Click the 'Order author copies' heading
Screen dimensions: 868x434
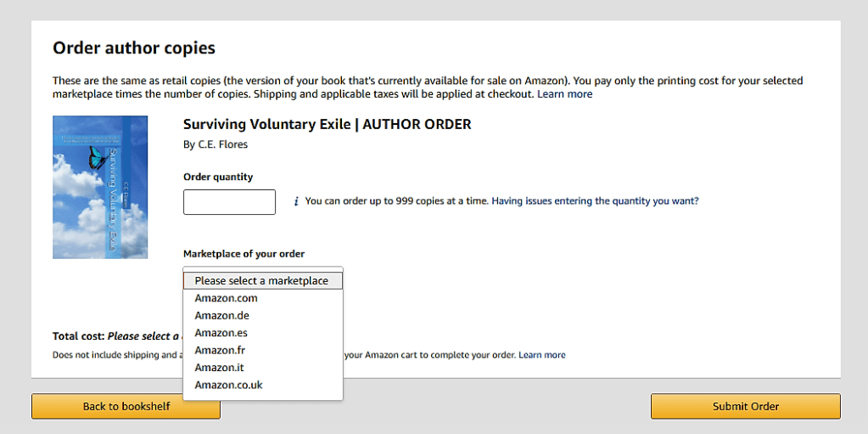click(x=134, y=48)
